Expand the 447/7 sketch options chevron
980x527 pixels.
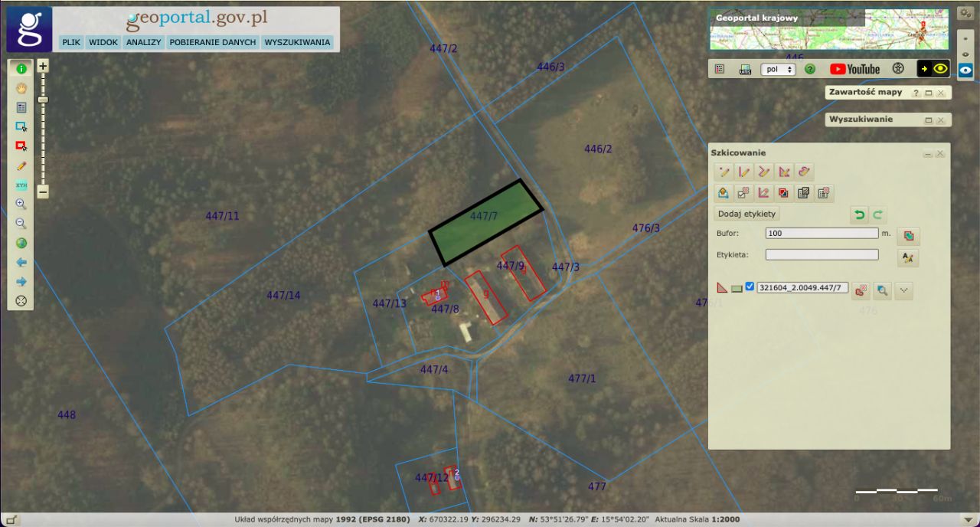tap(904, 290)
